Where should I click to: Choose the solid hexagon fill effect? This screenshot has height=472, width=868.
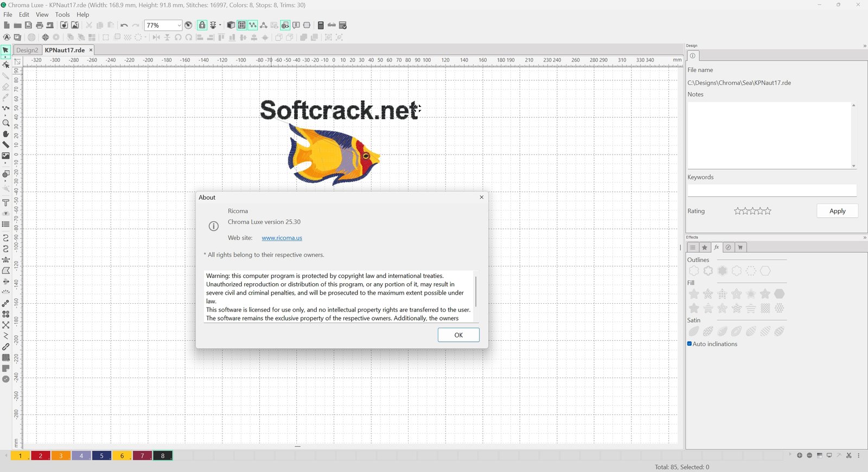(780, 294)
